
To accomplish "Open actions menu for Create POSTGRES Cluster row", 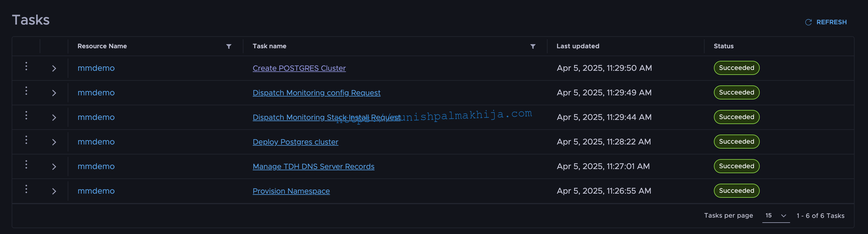I will click(x=26, y=66).
